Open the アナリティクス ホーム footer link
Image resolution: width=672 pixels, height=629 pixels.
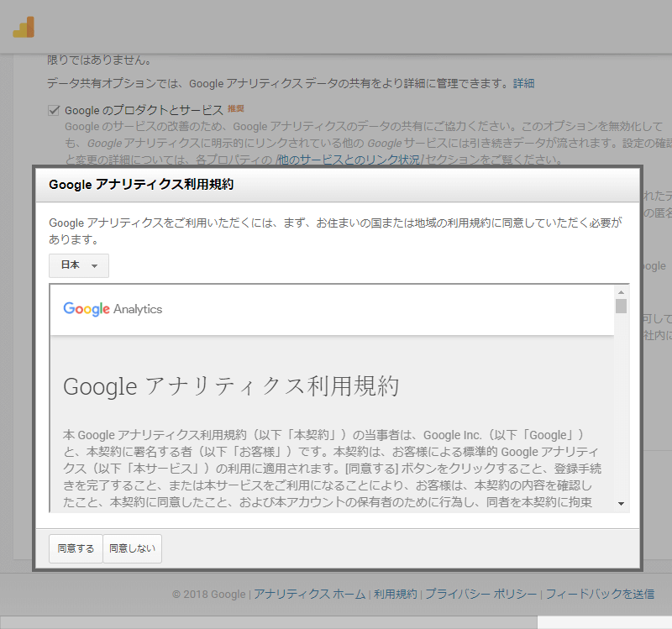coord(309,594)
